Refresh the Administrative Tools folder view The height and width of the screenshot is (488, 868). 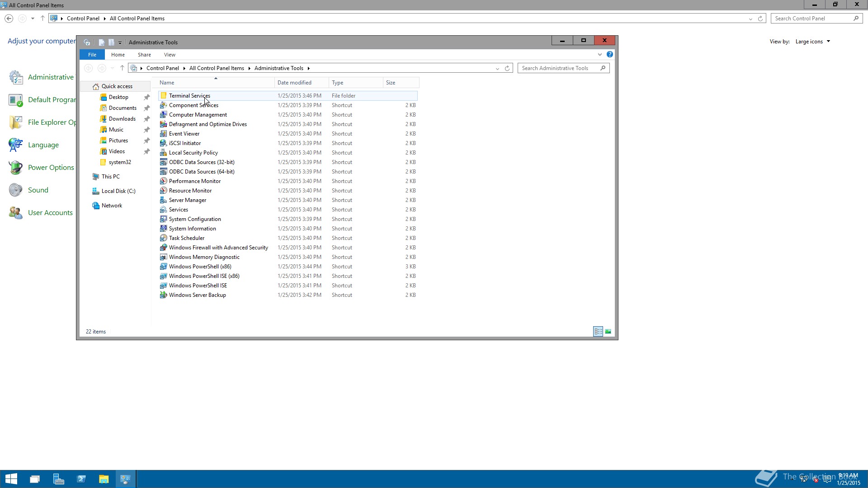tap(507, 68)
